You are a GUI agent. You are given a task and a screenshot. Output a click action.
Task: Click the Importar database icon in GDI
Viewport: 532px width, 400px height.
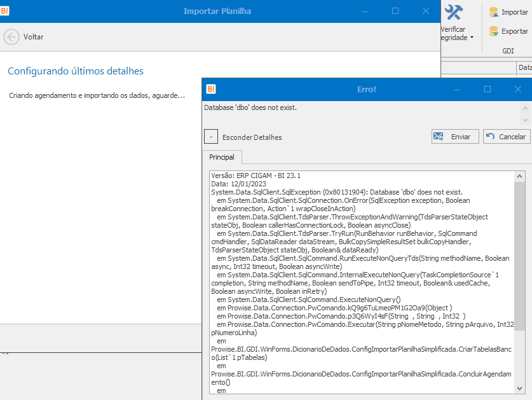(x=494, y=12)
